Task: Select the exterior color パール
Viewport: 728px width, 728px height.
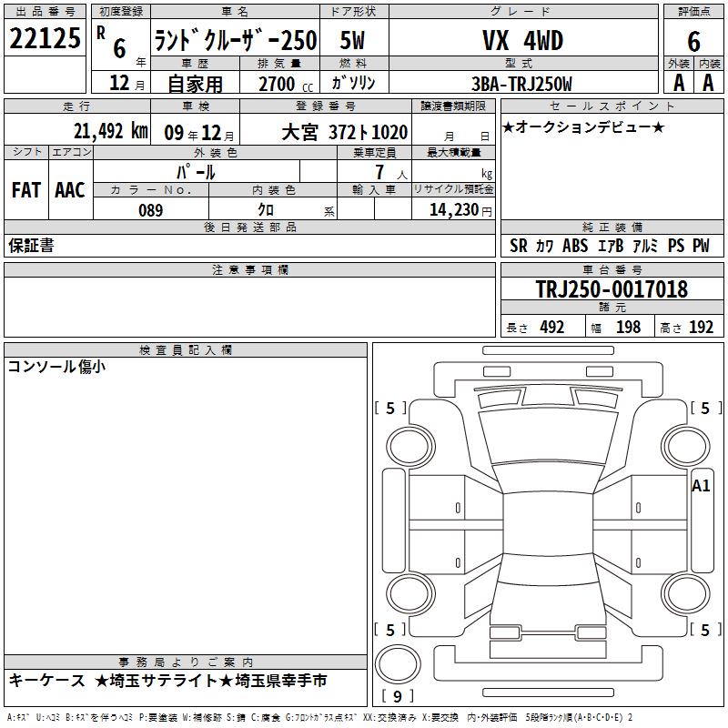Action: click(x=196, y=172)
